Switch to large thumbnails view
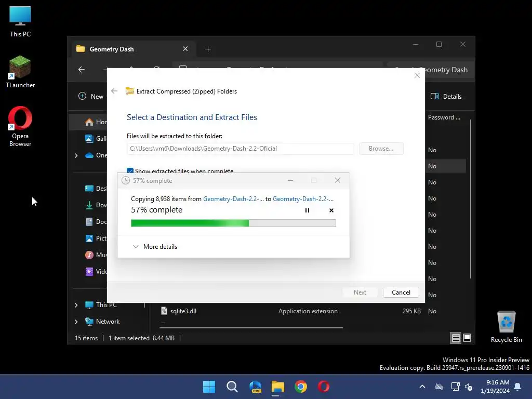 tap(467, 338)
